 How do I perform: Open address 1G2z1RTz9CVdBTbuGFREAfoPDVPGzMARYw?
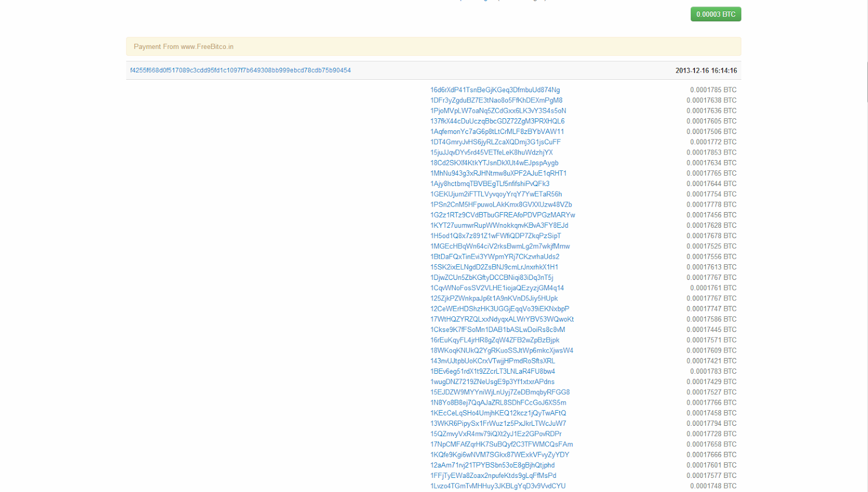click(503, 215)
